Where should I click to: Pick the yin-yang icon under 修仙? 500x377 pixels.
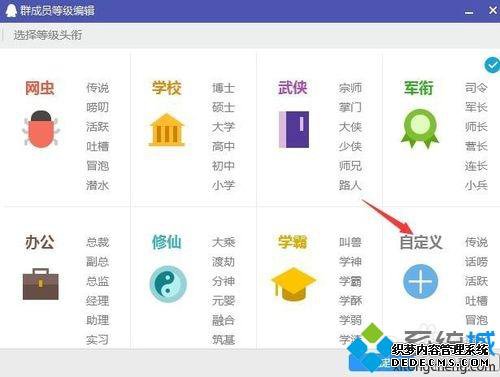[x=168, y=284]
